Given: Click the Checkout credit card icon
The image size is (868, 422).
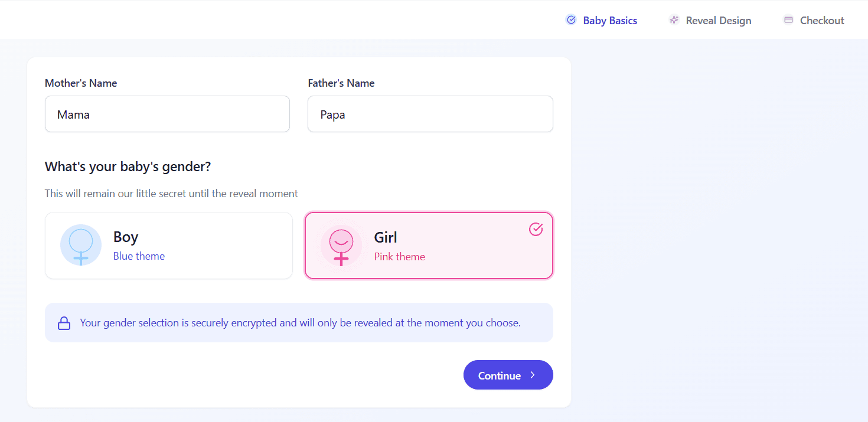Looking at the screenshot, I should (x=788, y=20).
